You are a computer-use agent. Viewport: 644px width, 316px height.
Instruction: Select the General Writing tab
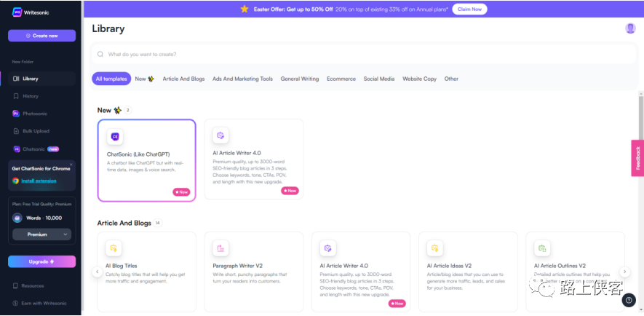[x=300, y=79]
